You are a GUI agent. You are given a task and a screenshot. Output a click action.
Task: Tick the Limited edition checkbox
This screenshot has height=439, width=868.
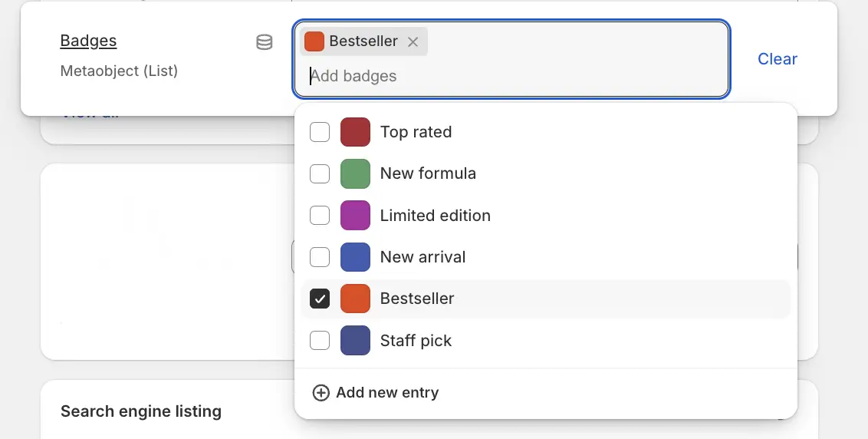(x=320, y=215)
